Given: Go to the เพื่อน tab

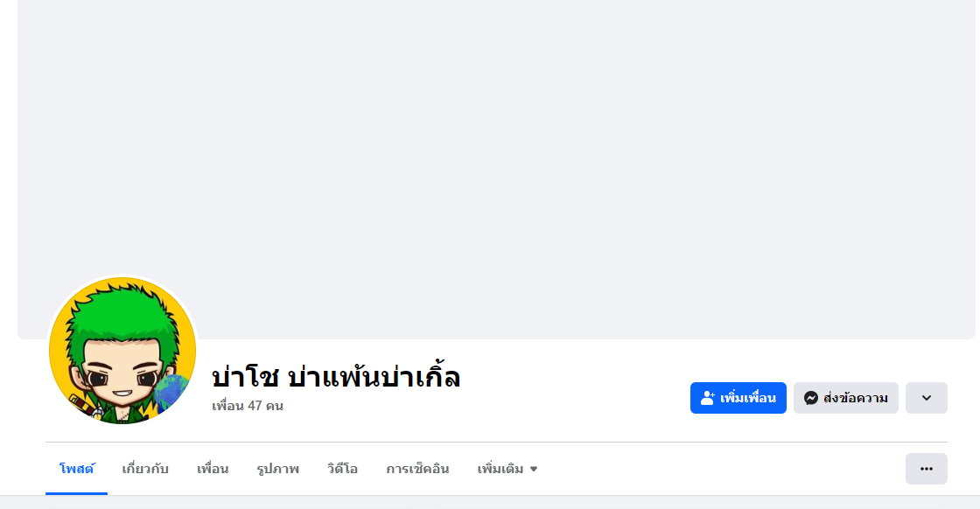Looking at the screenshot, I should [x=213, y=469].
